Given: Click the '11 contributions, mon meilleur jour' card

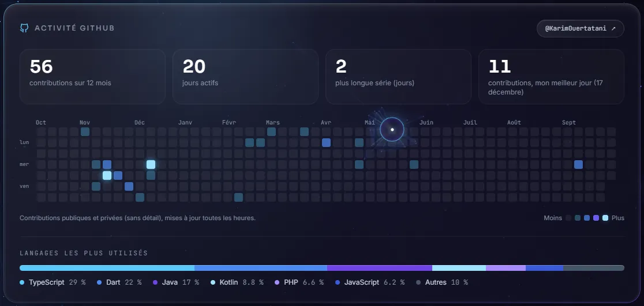Looking at the screenshot, I should tap(551, 77).
